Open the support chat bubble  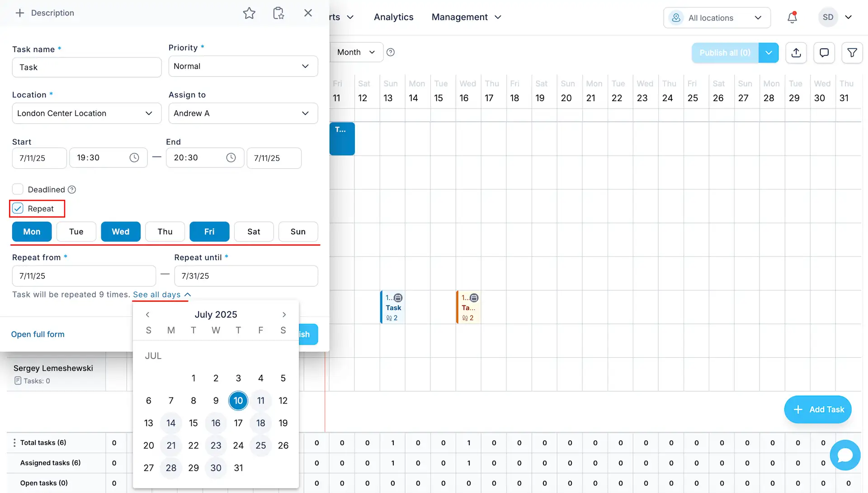[845, 455]
